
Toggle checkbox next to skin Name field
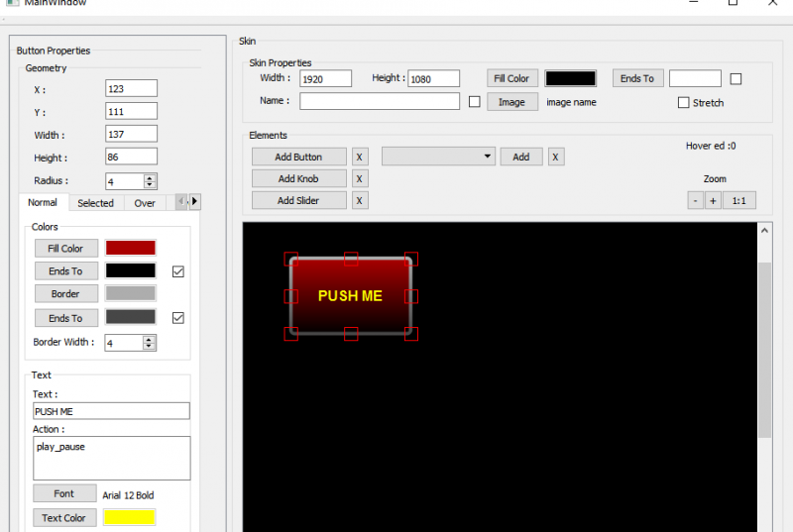point(475,102)
